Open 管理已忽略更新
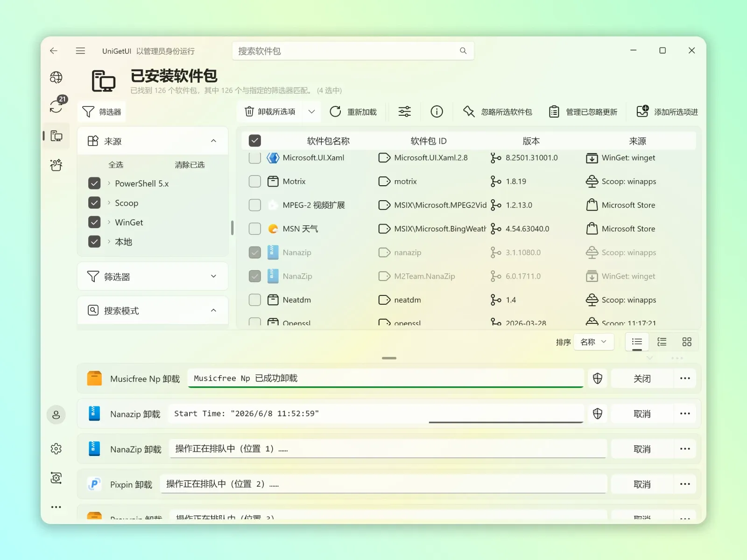Viewport: 747px width, 560px height. 583,112
